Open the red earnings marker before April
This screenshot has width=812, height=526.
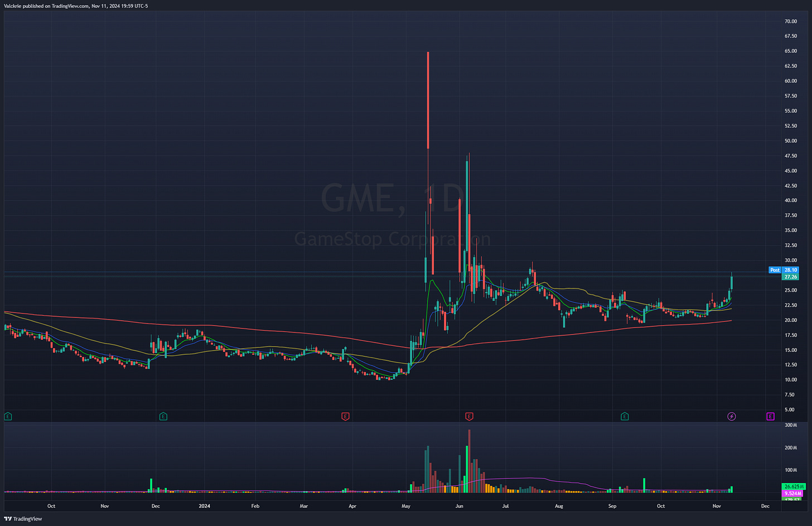click(x=345, y=416)
